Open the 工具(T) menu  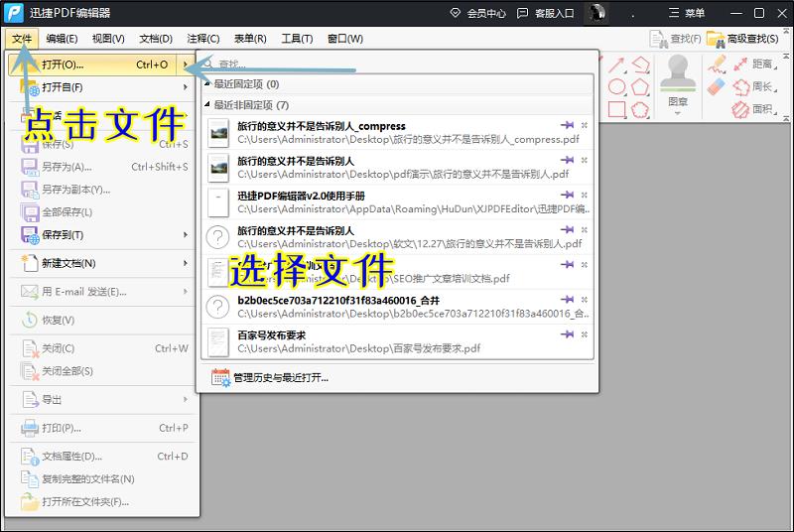click(297, 39)
